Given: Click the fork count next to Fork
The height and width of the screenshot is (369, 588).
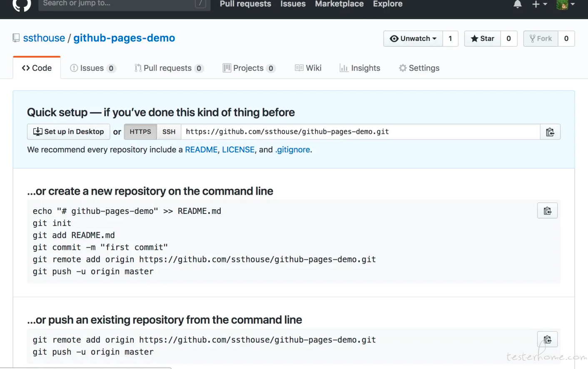Looking at the screenshot, I should coord(566,39).
